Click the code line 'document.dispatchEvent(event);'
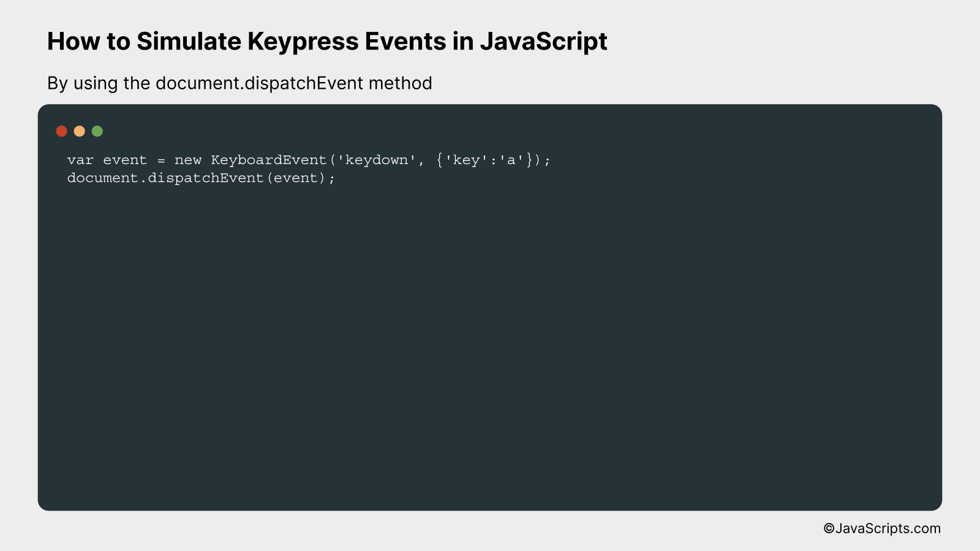 (x=201, y=178)
